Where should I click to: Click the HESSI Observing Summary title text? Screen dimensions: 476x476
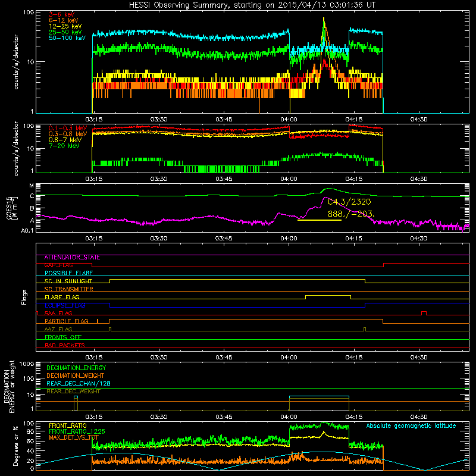[x=252, y=5]
